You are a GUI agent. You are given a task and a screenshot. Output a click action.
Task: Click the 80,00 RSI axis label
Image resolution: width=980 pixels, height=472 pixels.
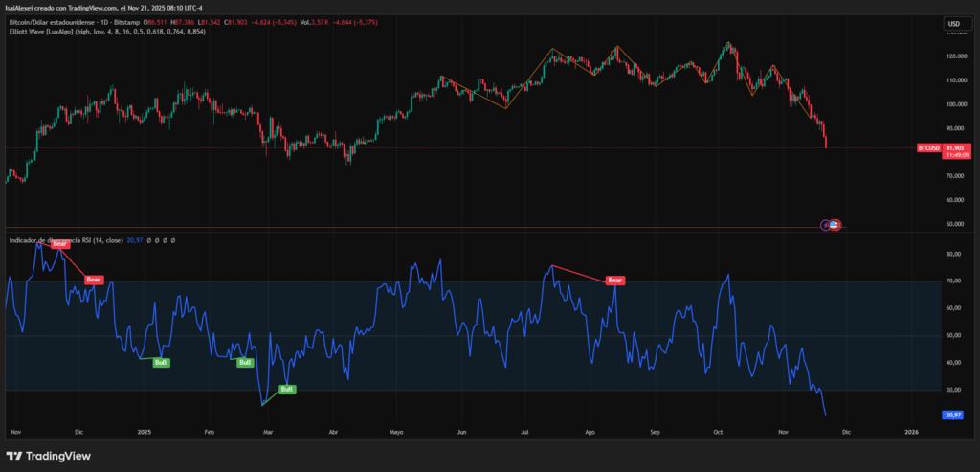click(x=952, y=254)
